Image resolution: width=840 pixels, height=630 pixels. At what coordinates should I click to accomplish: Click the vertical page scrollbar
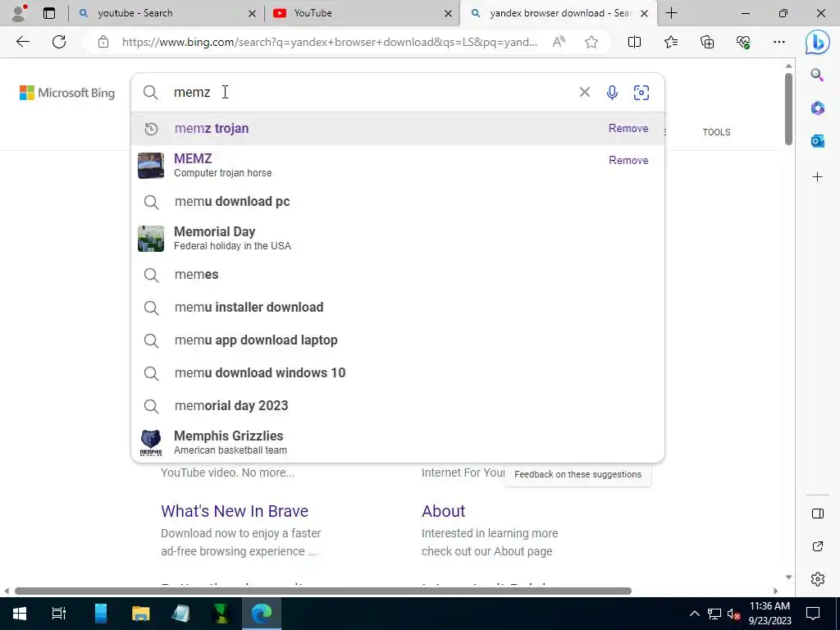788,109
